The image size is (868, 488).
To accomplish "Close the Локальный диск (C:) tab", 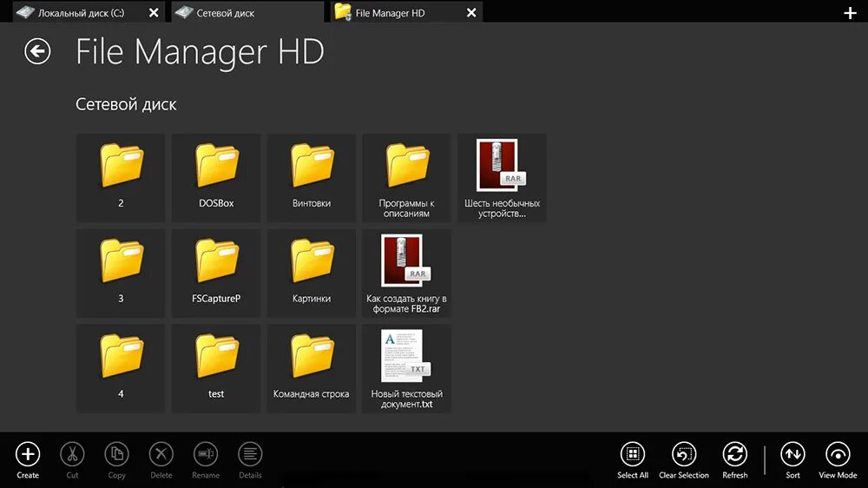I will click(154, 13).
